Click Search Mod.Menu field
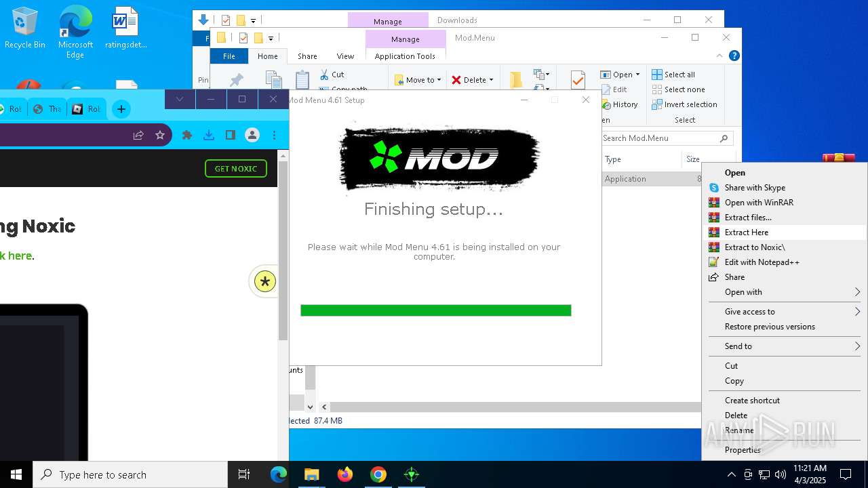The image size is (868, 488). coord(667,138)
